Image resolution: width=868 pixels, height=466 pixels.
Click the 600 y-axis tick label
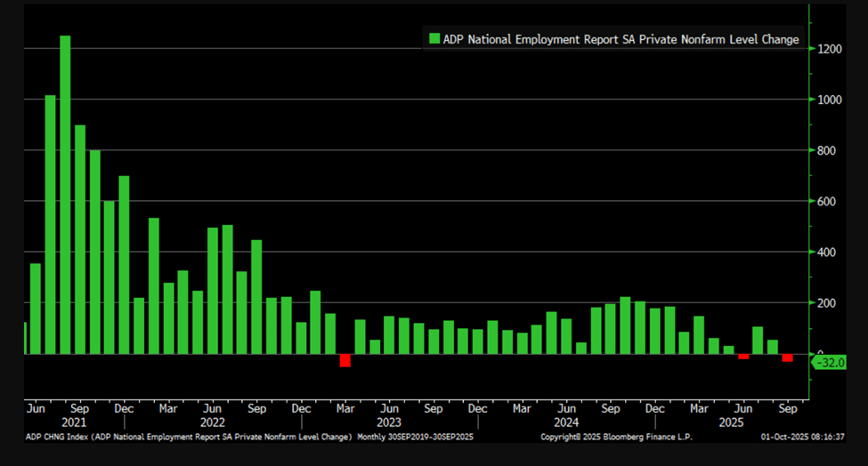point(827,202)
